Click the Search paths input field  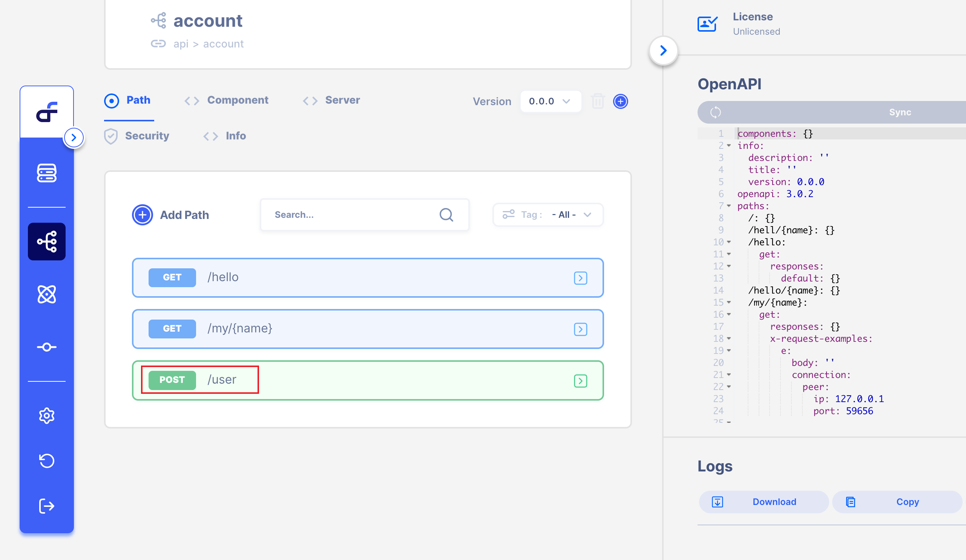tap(363, 215)
